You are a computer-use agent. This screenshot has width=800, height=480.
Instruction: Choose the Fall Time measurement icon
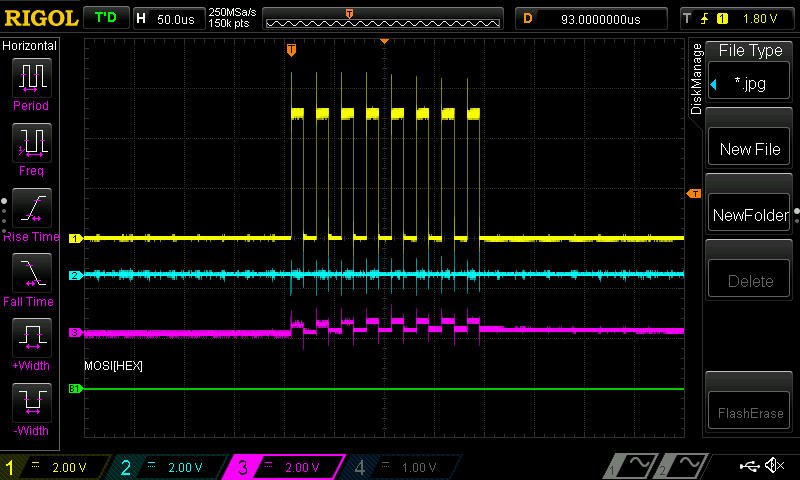[x=32, y=273]
